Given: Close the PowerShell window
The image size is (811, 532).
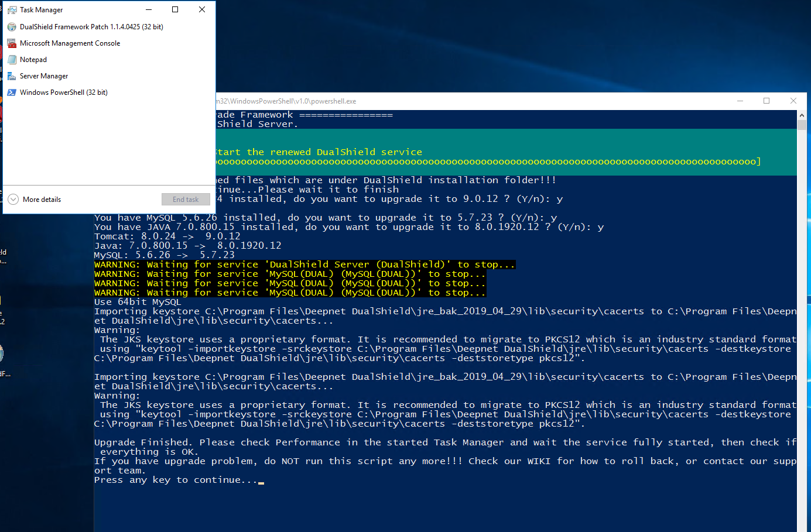Looking at the screenshot, I should (793, 101).
